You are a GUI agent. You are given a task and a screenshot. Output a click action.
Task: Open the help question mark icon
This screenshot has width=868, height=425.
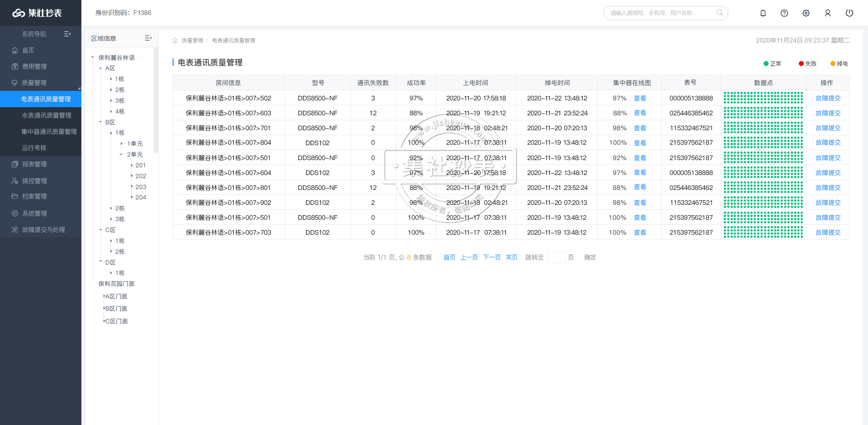click(784, 13)
